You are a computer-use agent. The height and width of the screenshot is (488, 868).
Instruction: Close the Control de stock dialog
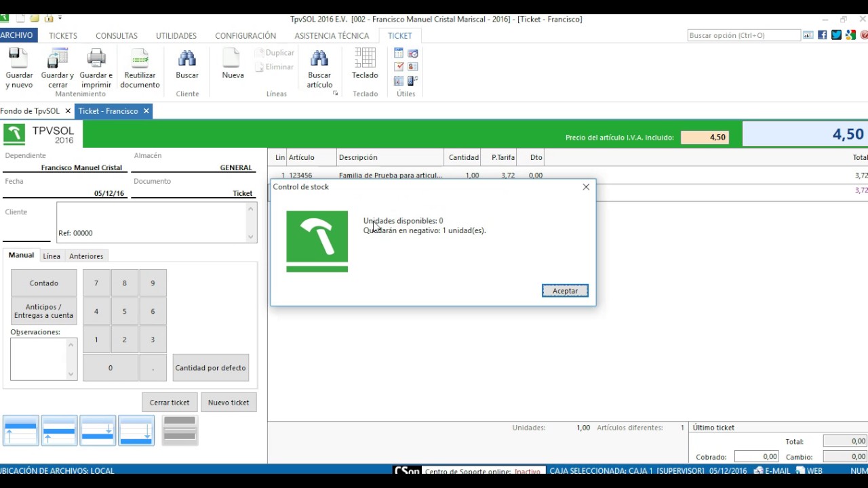click(586, 187)
